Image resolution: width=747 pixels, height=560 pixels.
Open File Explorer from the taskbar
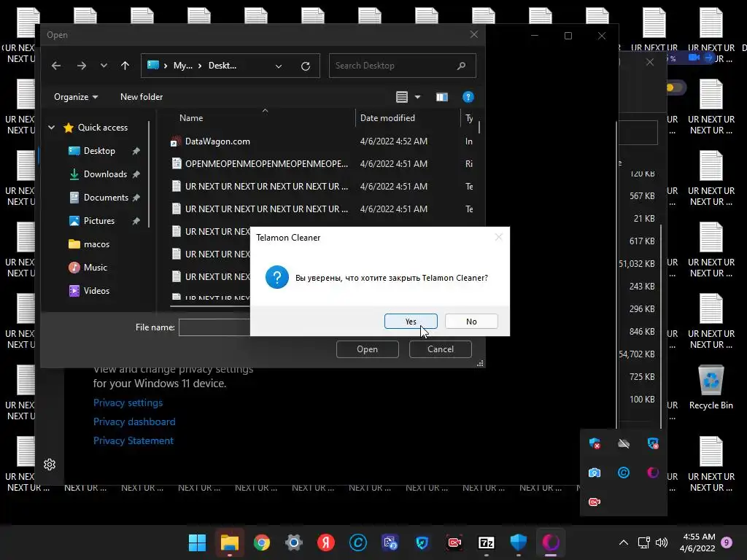(230, 542)
